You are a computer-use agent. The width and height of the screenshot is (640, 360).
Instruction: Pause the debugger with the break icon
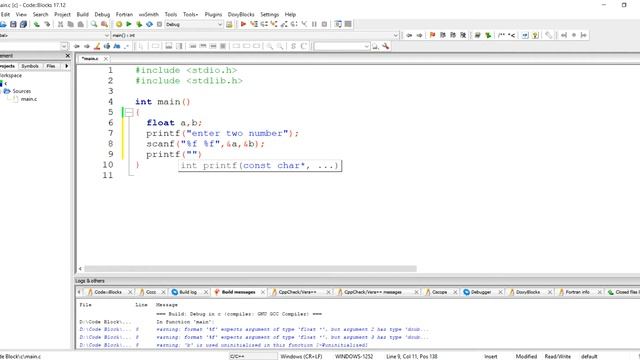(314, 24)
